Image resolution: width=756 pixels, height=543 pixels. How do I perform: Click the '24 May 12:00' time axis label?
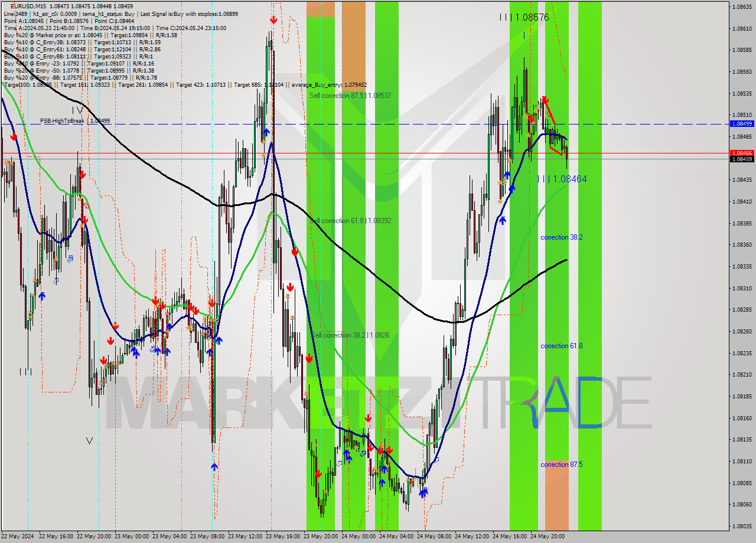[x=472, y=537]
